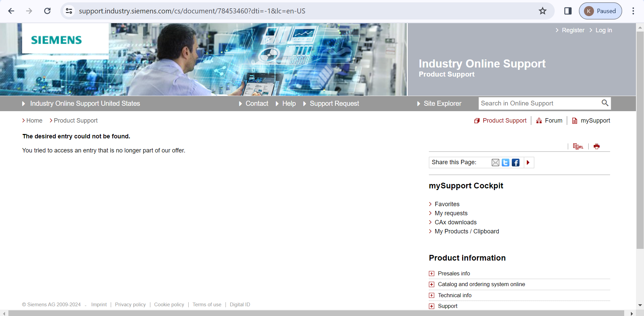This screenshot has width=644, height=316.
Task: Open My requests link
Action: click(451, 213)
